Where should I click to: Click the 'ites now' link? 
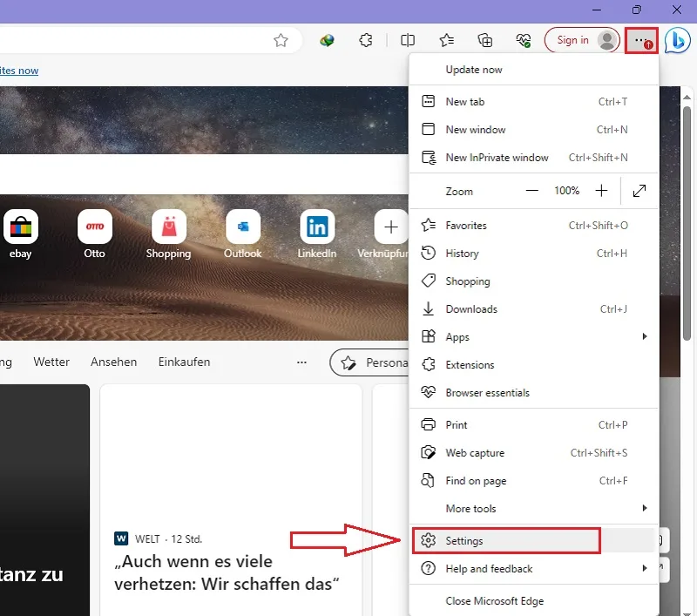click(19, 71)
